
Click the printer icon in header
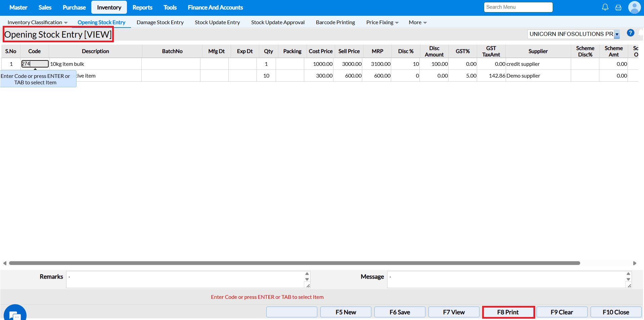click(618, 7)
